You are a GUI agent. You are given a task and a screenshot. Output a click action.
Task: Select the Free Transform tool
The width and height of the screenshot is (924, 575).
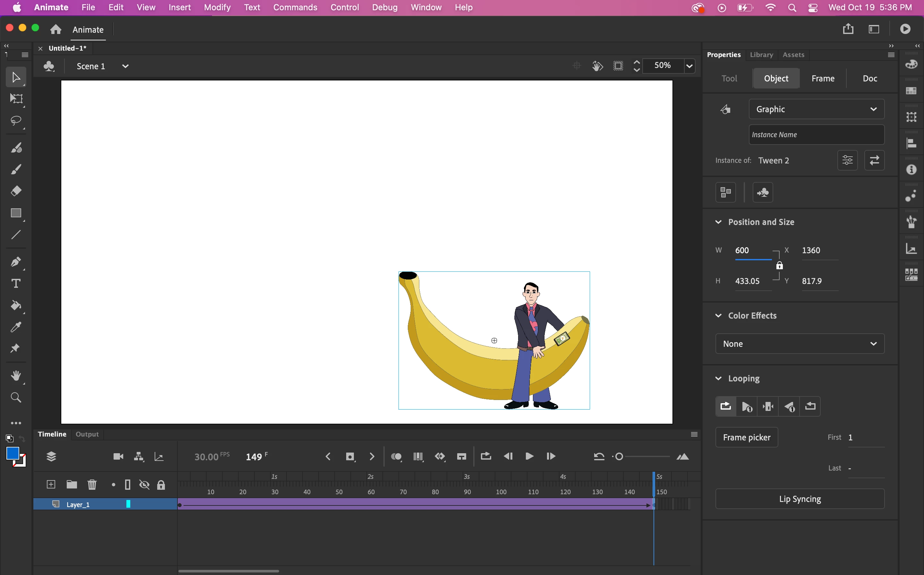(x=16, y=99)
